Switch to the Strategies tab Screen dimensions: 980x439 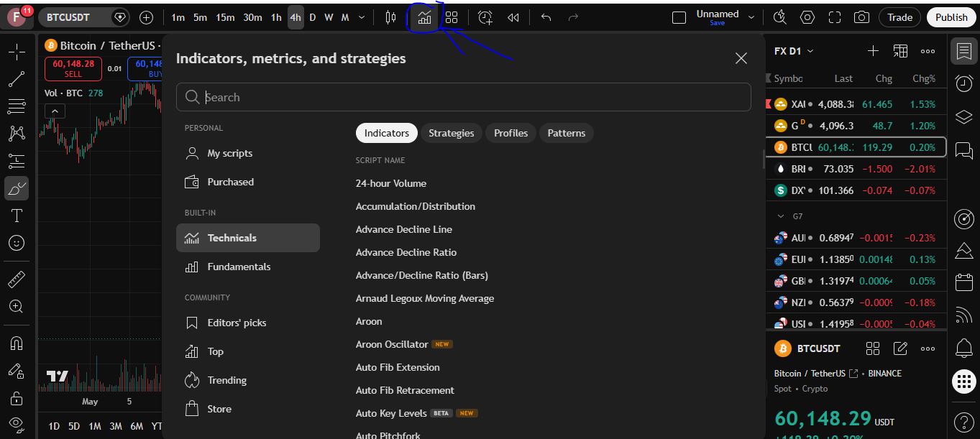point(451,133)
